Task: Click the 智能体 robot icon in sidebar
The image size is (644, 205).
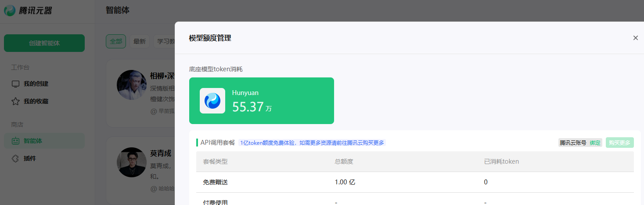Action: [x=15, y=141]
